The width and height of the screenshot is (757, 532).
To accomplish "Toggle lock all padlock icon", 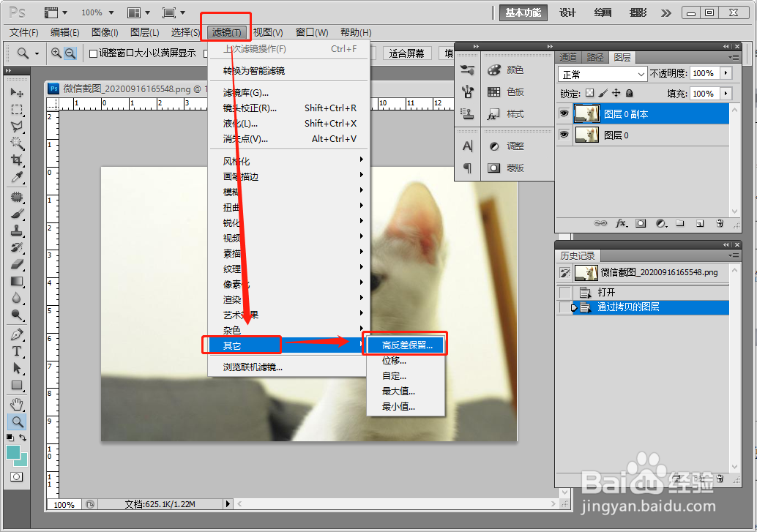I will (629, 93).
